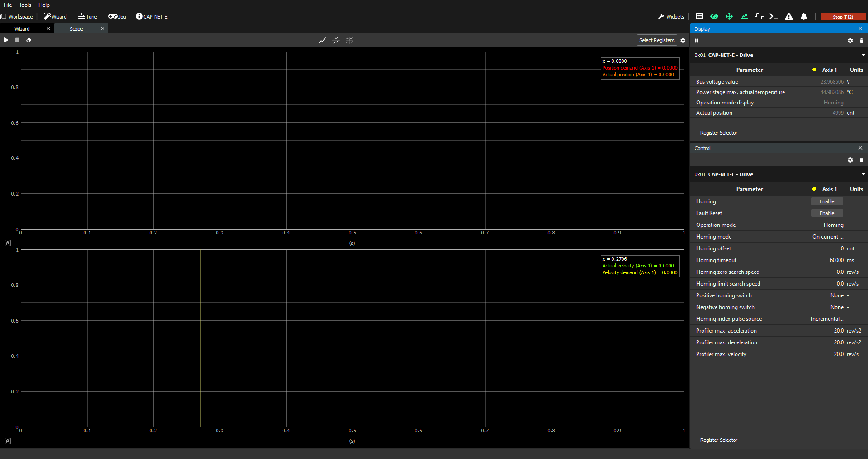Toggle autoscale on the lower plot
Screen dimensions: 868x459
click(8, 441)
